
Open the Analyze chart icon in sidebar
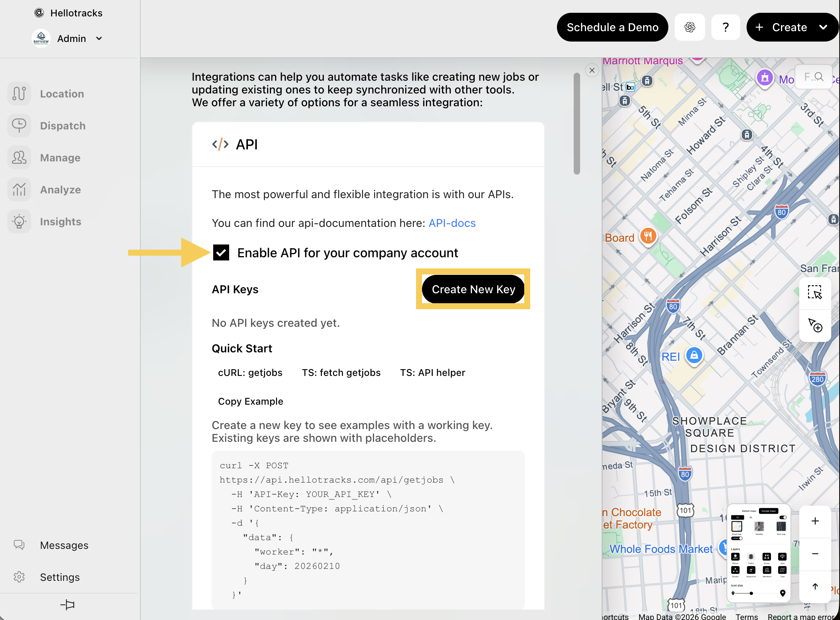click(19, 189)
